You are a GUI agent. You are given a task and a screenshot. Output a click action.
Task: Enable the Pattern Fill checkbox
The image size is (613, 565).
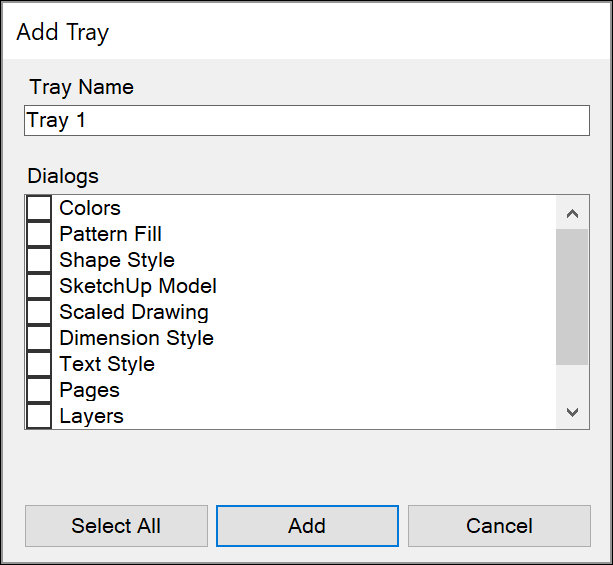39,234
